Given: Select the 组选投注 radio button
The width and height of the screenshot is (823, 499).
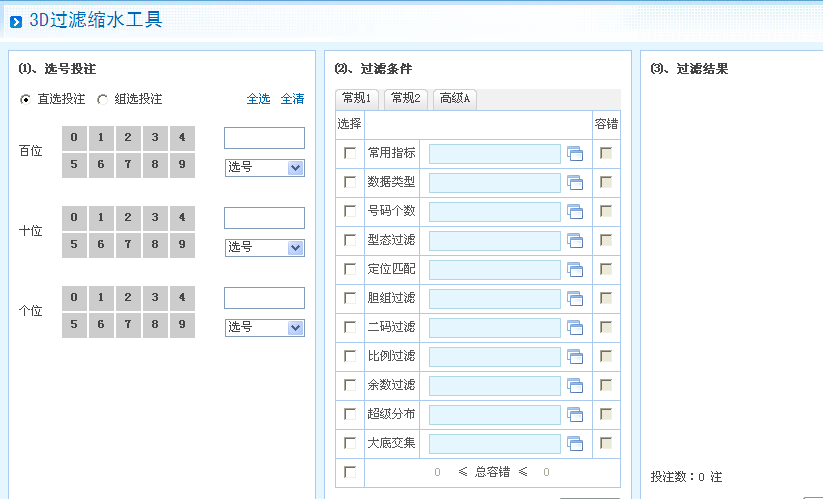Looking at the screenshot, I should pos(102,99).
